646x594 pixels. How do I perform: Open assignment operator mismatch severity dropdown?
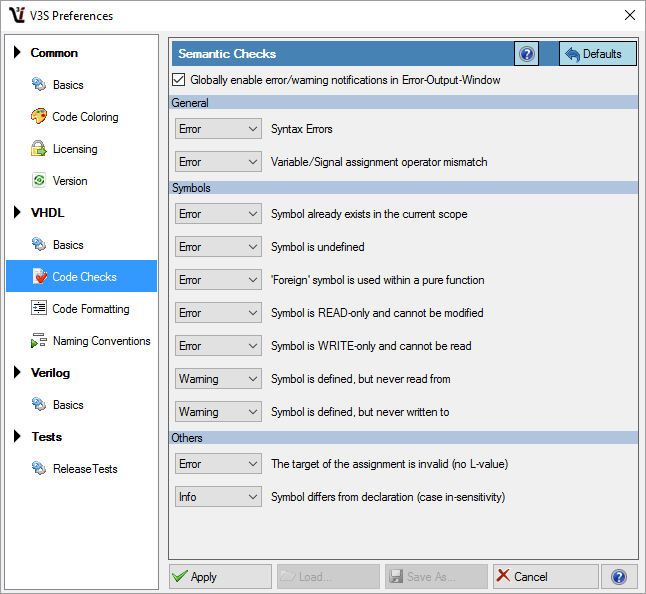point(218,162)
